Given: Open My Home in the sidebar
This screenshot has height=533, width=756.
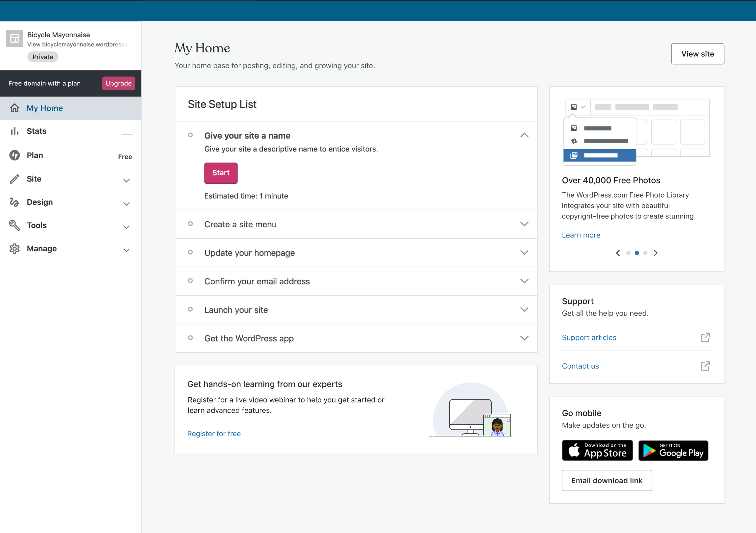Looking at the screenshot, I should 45,108.
